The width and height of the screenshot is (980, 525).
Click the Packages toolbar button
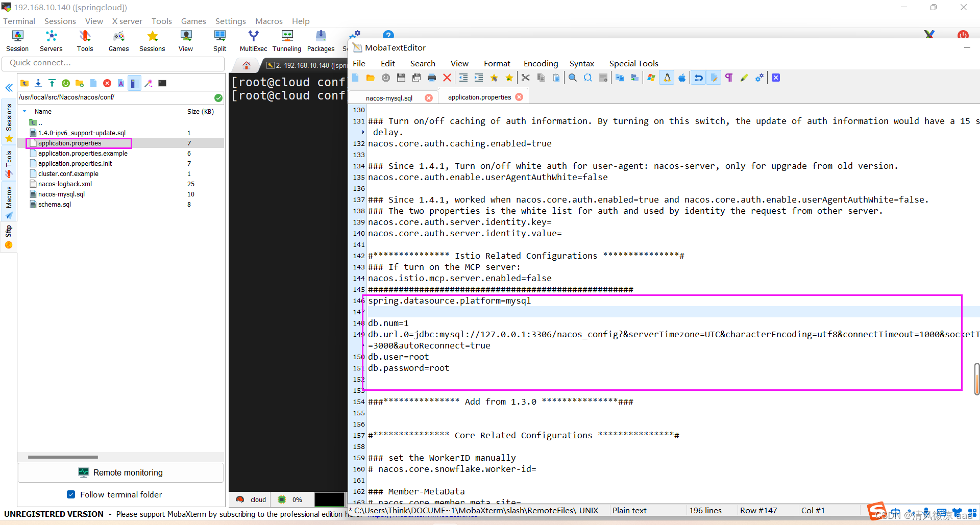pos(321,41)
